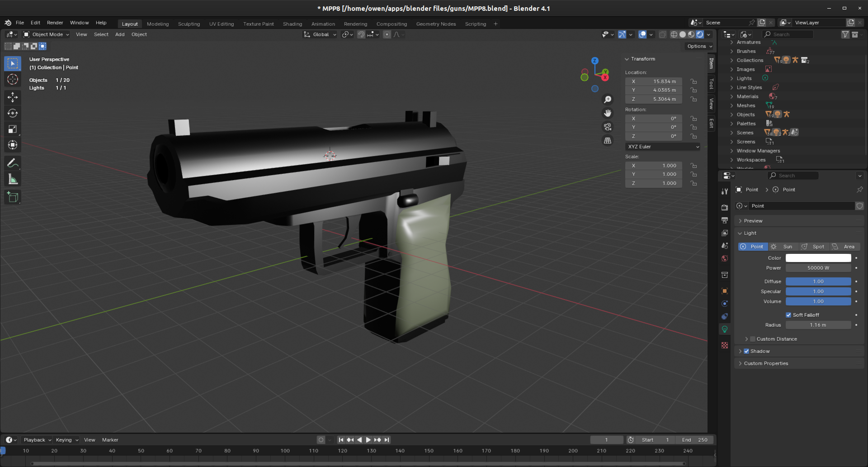Select the Scale tool
The width and height of the screenshot is (868, 467).
[x=13, y=129]
